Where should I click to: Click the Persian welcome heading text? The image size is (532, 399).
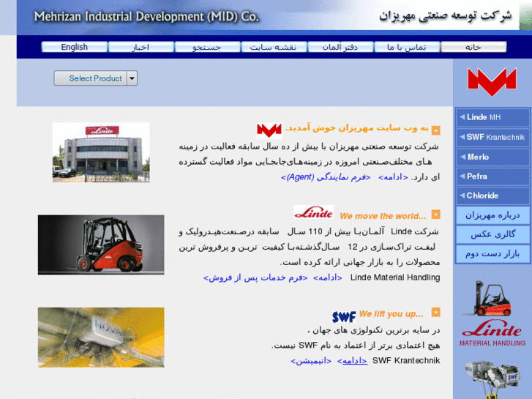357,128
